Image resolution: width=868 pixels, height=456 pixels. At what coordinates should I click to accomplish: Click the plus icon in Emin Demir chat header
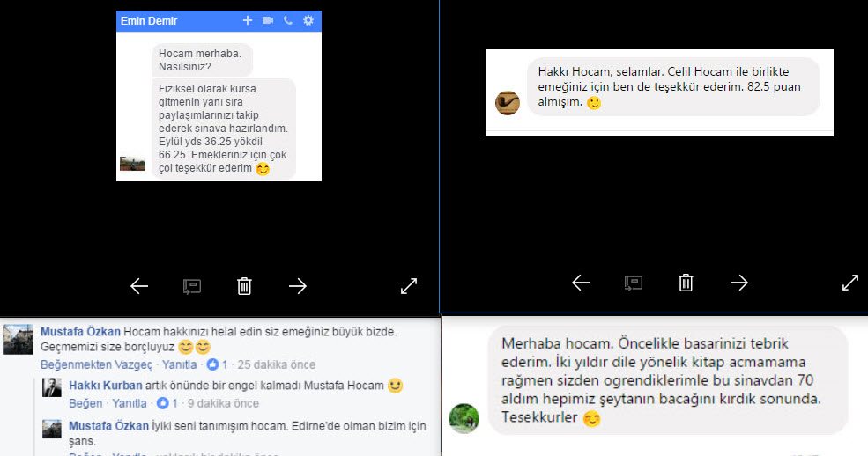coord(248,20)
